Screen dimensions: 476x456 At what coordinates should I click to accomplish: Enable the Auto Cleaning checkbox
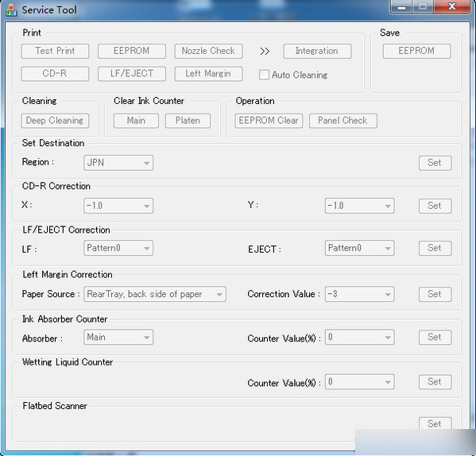point(264,75)
